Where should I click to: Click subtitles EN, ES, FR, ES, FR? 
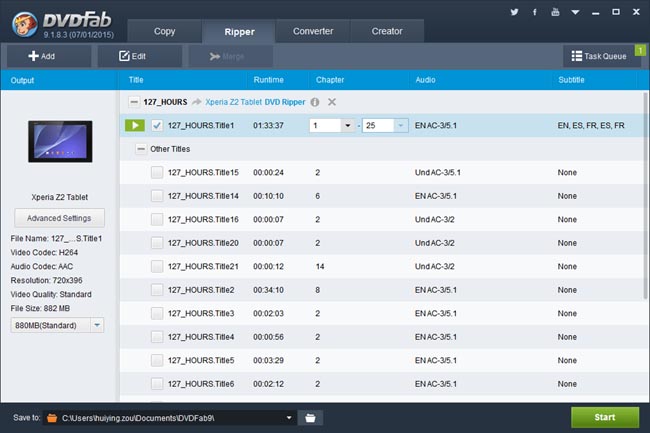click(591, 125)
